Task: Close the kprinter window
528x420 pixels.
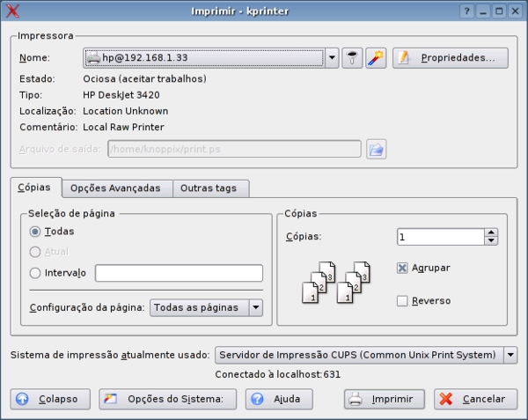Action: click(515, 11)
